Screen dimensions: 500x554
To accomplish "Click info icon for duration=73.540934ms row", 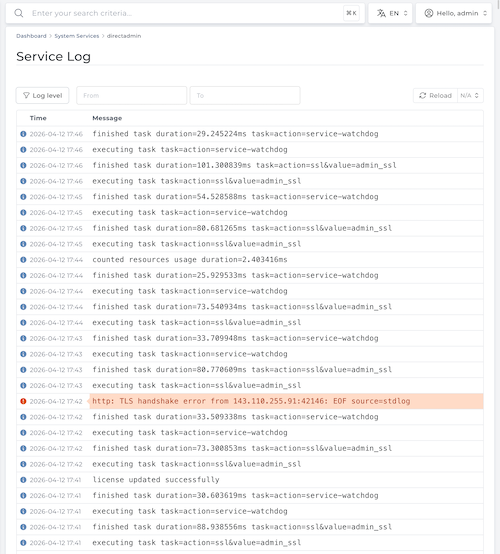I will pyautogui.click(x=23, y=307).
